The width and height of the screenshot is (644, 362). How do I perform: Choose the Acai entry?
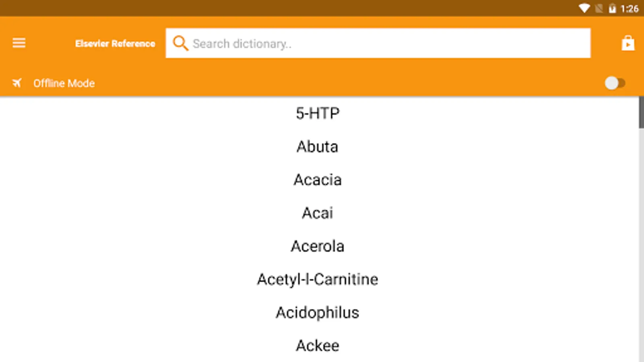pos(318,213)
